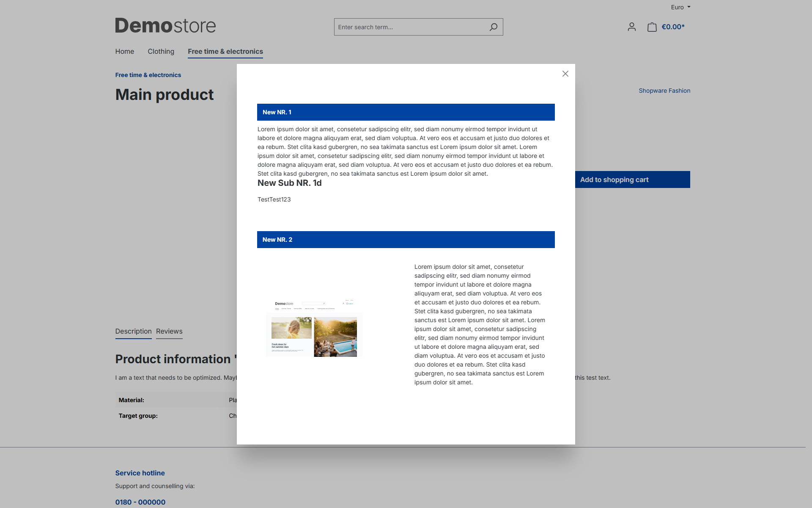The image size is (812, 508).
Task: Open the Euro currency dropdown
Action: coord(680,7)
